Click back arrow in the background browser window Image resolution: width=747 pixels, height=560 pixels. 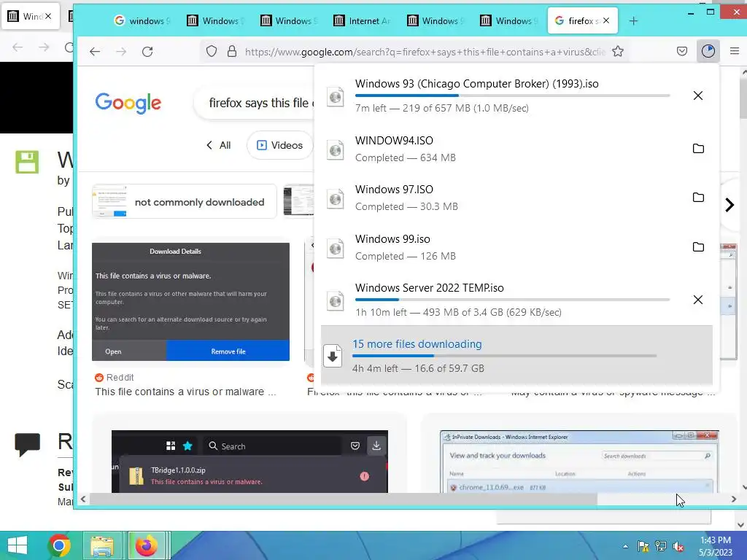[x=18, y=47]
